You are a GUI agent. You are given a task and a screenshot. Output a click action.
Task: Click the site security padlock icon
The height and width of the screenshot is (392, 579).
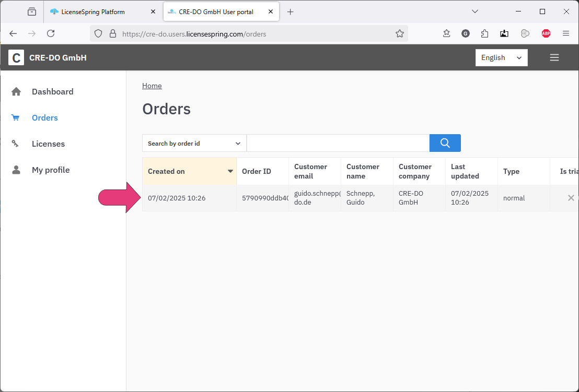coord(113,34)
